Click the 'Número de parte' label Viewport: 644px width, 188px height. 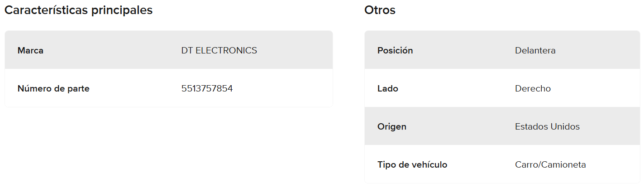[53, 89]
